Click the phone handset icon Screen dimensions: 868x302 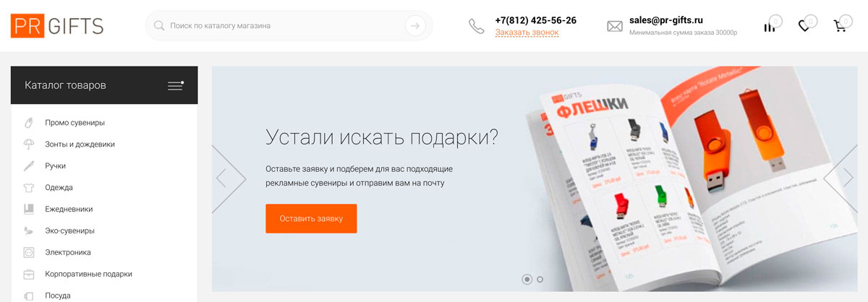click(x=476, y=26)
